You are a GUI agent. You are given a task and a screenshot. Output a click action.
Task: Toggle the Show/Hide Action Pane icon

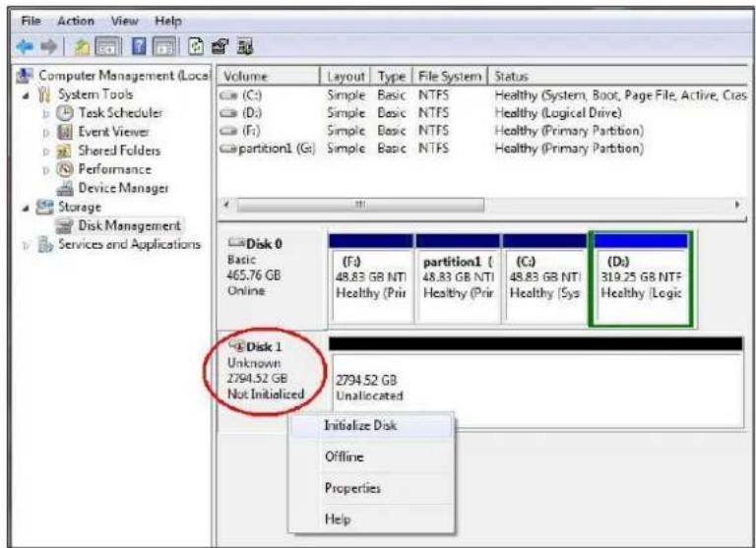(x=164, y=47)
